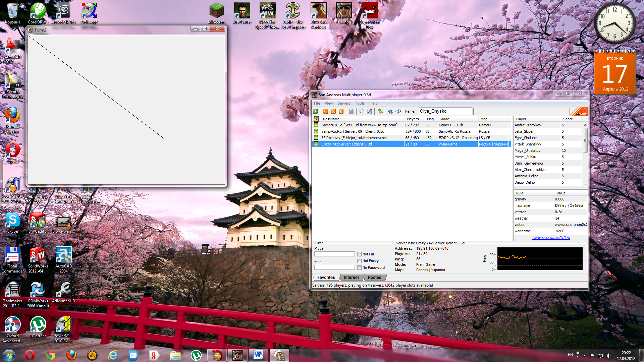
Task: Open the Word taskbar button
Action: [258, 355]
